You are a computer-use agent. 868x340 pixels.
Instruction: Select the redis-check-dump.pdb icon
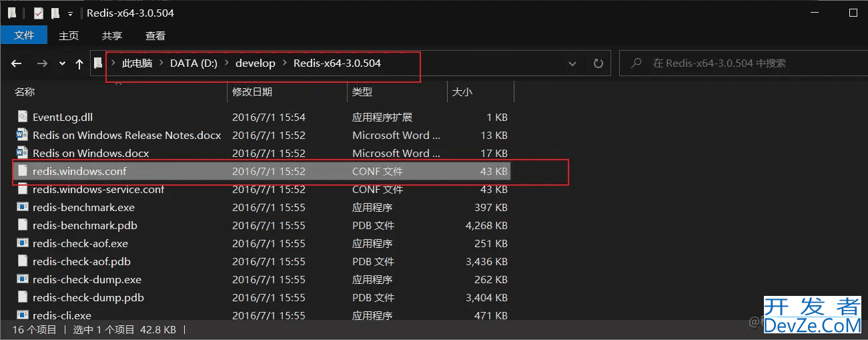pos(23,297)
